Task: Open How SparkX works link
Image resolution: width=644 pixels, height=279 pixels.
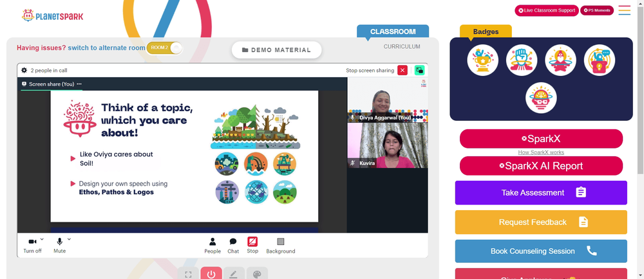Action: 541,152
